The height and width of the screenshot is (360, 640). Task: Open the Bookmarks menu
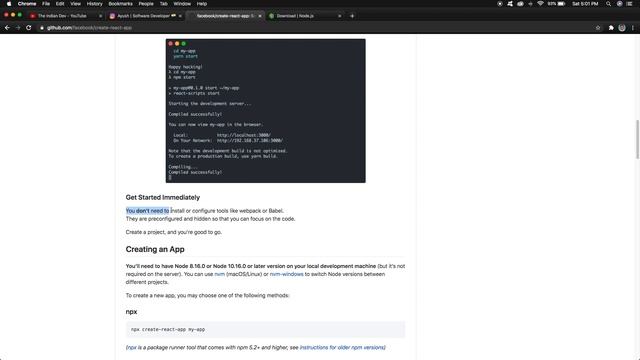pos(120,4)
